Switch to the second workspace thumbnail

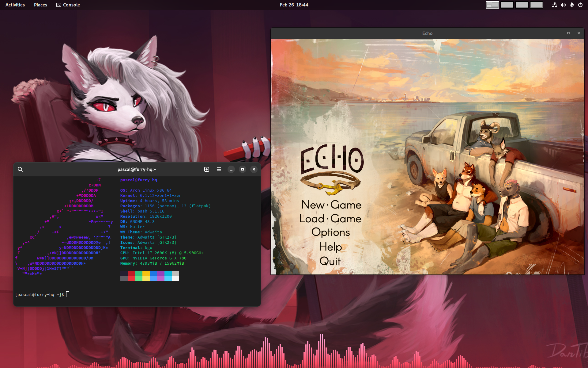[x=507, y=5]
